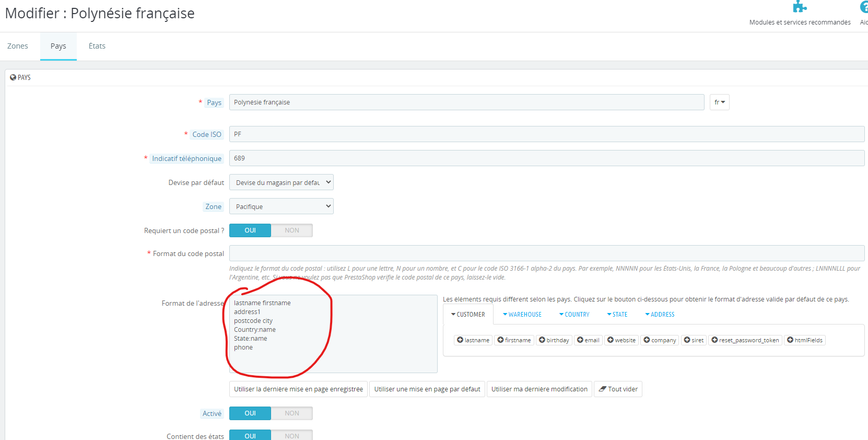Open Modules et services recommandés puzzle icon
The image size is (868, 440).
point(800,6)
